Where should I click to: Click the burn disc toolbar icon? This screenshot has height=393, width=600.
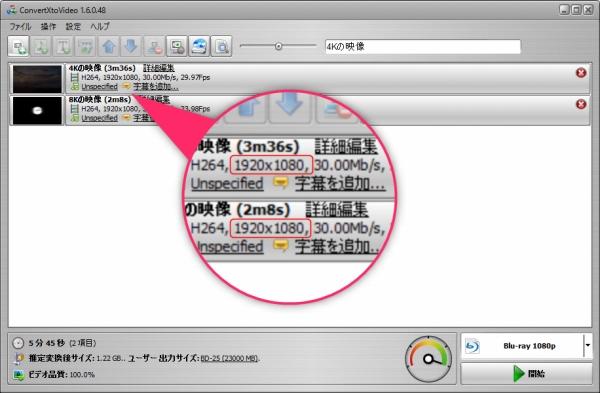(x=199, y=47)
